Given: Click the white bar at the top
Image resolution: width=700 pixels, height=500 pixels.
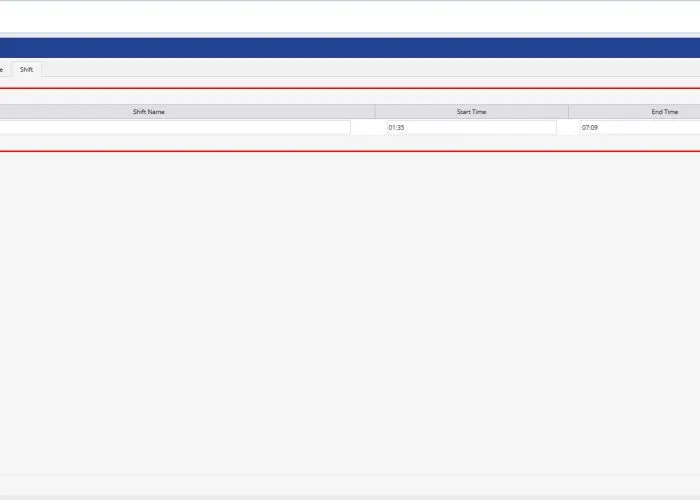Looking at the screenshot, I should pyautogui.click(x=350, y=17).
